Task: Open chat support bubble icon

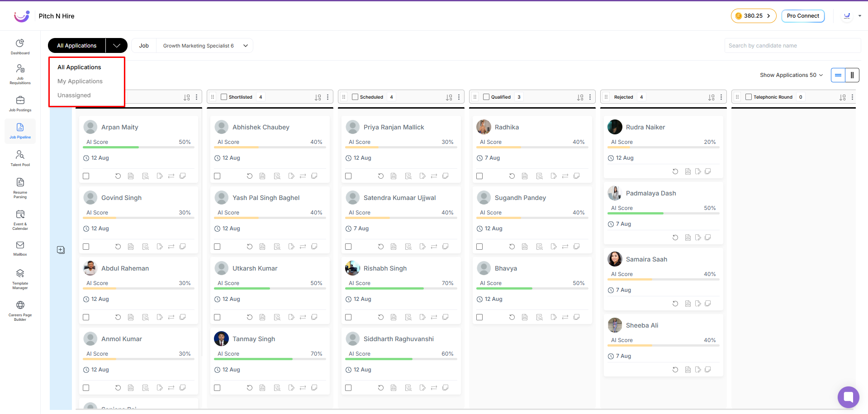Action: click(x=848, y=397)
